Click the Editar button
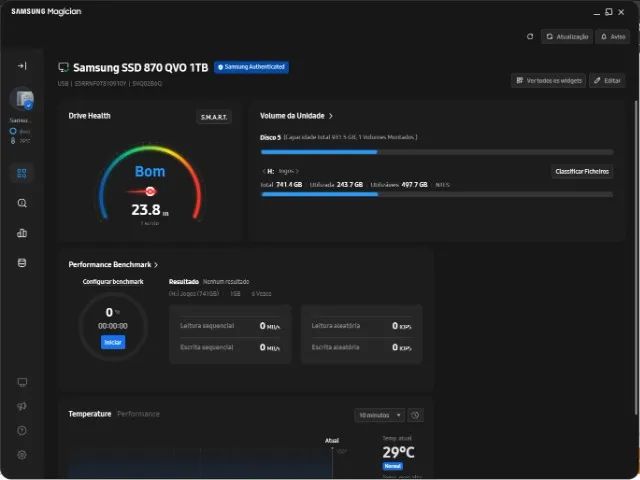 pos(607,81)
